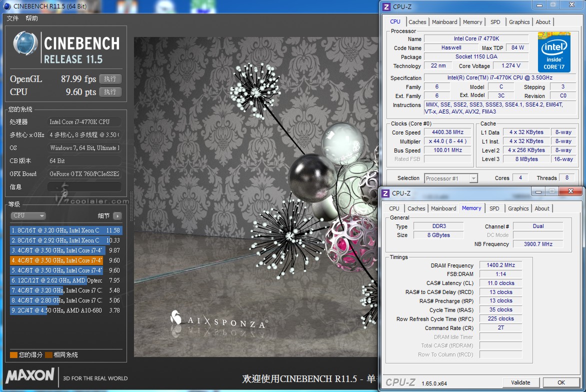The image size is (586, 392).
Task: Open the About tab in the Memory CPU-Z window
Action: point(542,208)
